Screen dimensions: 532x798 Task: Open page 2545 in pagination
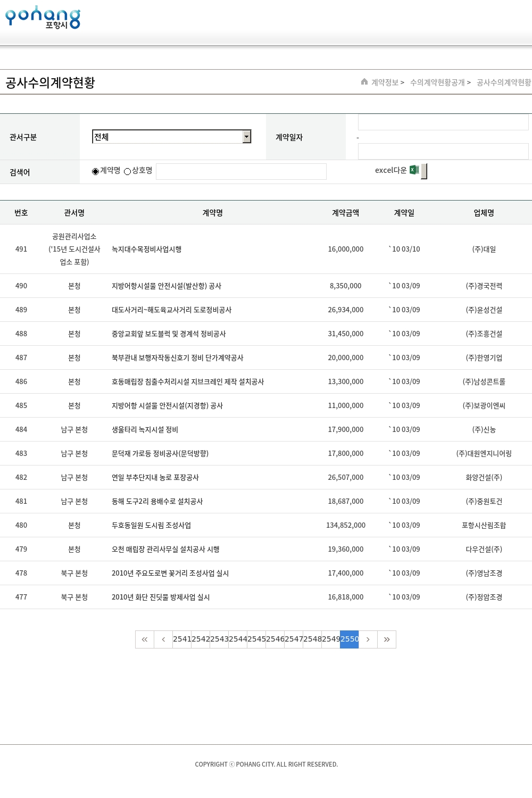256,639
